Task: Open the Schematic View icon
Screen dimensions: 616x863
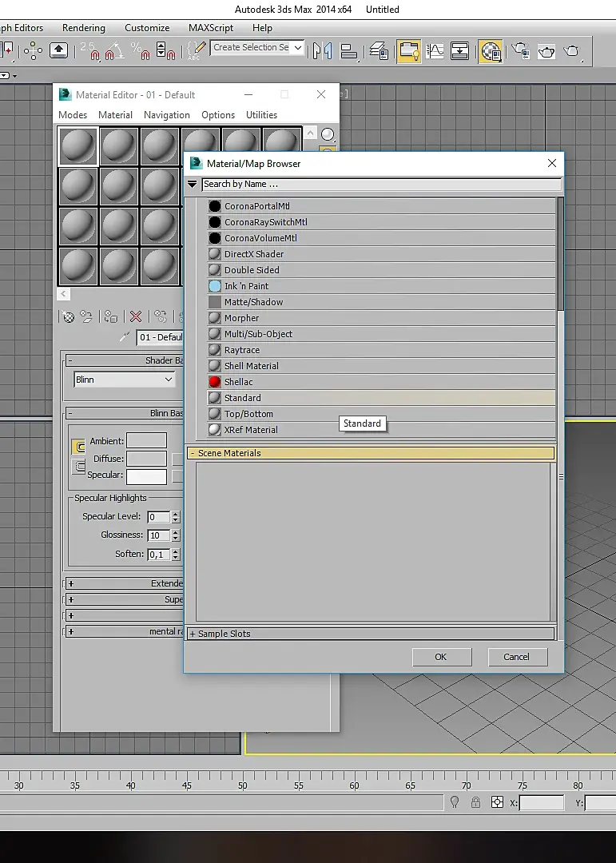Action: pos(459,50)
